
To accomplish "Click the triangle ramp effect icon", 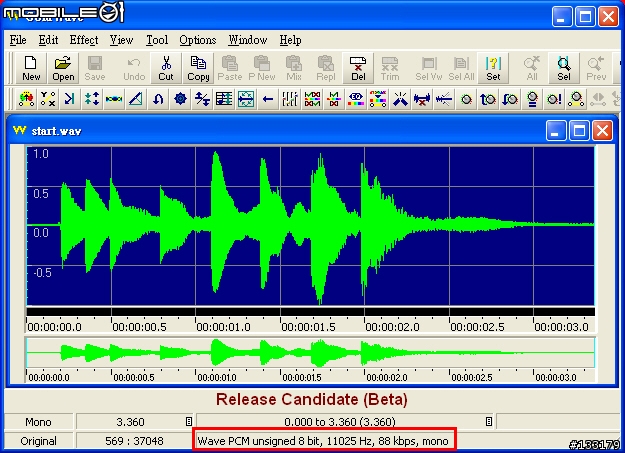I will tap(136, 99).
